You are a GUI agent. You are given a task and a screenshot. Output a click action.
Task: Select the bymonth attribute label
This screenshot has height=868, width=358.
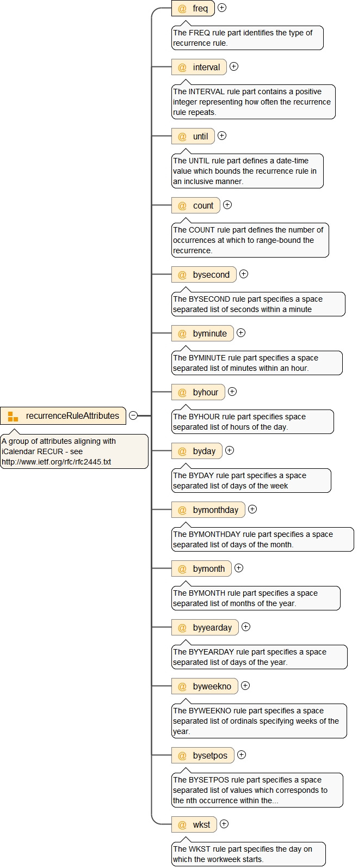click(208, 569)
